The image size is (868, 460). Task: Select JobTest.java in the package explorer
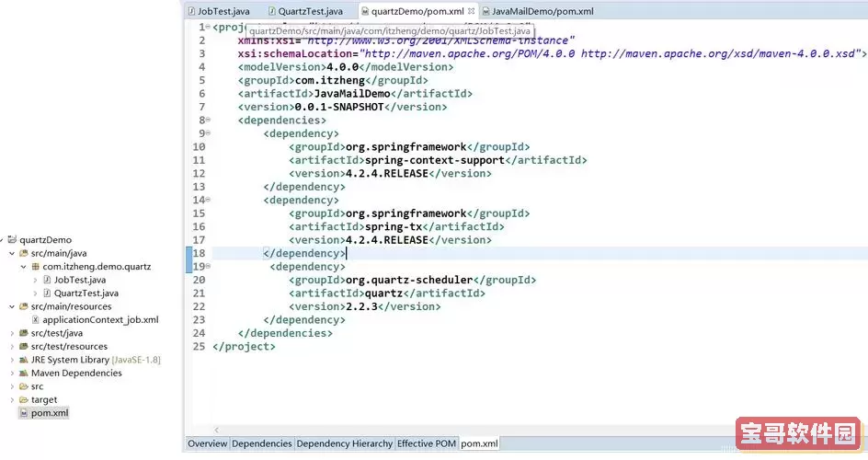(80, 280)
